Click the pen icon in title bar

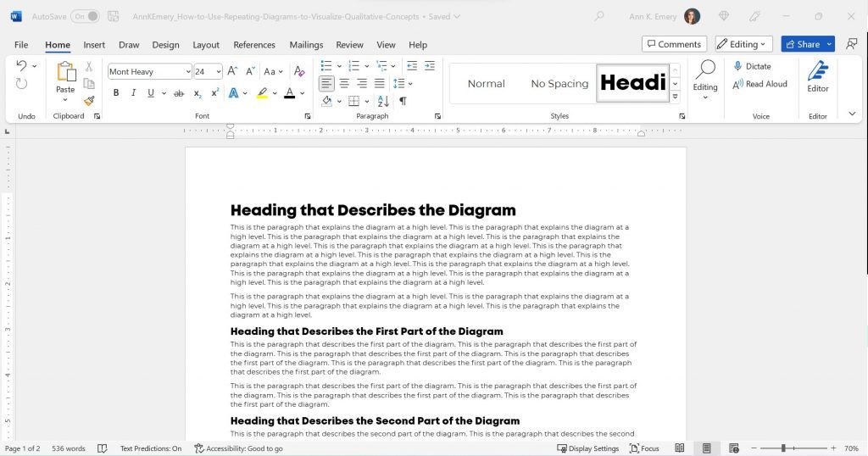pyautogui.click(x=755, y=16)
